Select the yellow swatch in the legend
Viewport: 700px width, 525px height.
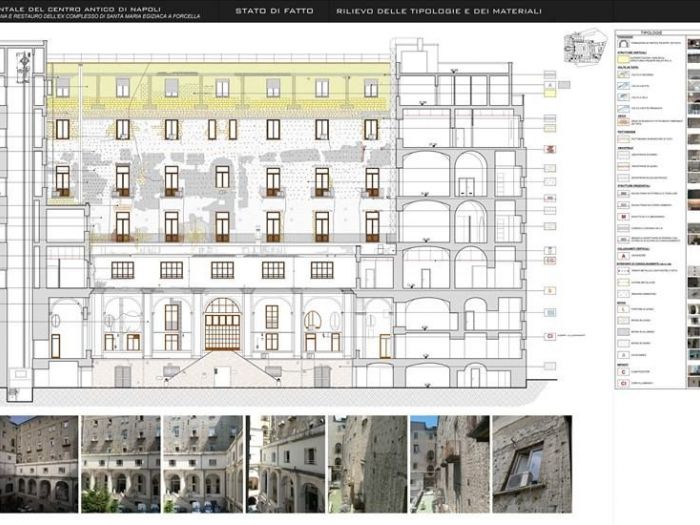[623, 58]
